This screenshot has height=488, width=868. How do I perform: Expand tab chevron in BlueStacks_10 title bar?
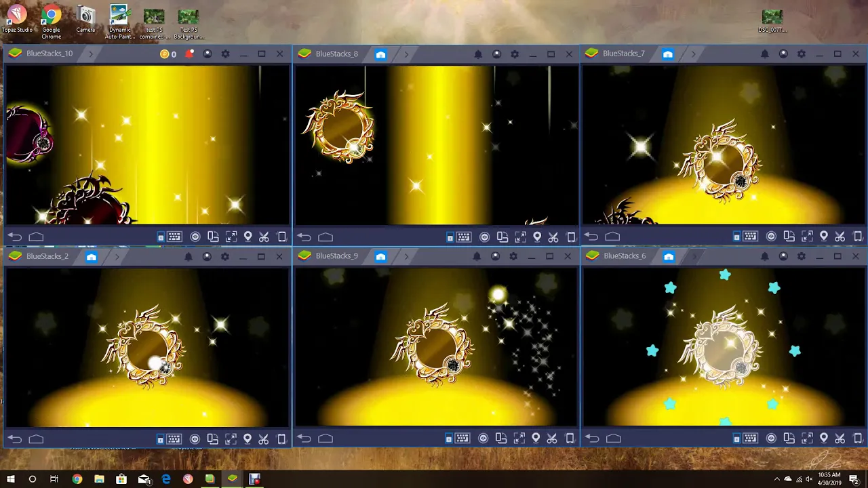point(90,54)
